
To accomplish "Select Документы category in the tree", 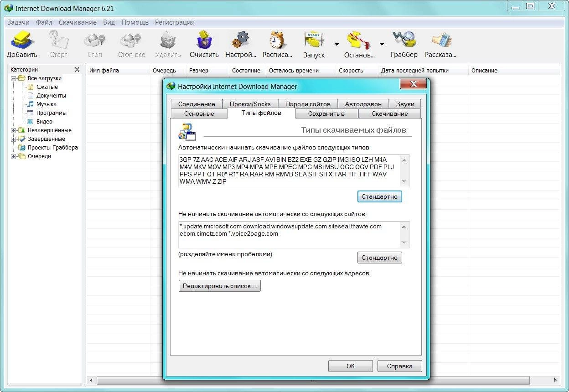I will click(51, 96).
